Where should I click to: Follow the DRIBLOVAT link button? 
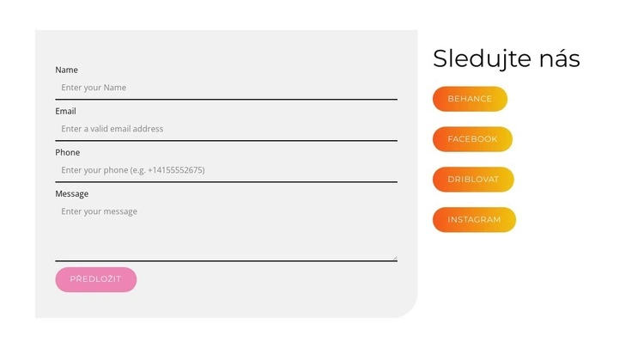pos(473,180)
